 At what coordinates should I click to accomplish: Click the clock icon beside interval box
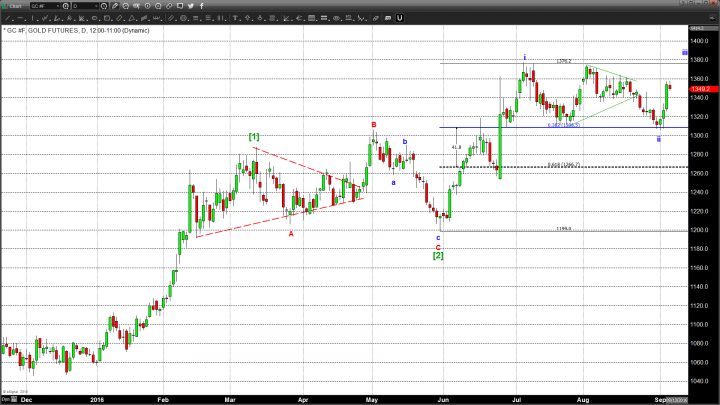tap(104, 6)
